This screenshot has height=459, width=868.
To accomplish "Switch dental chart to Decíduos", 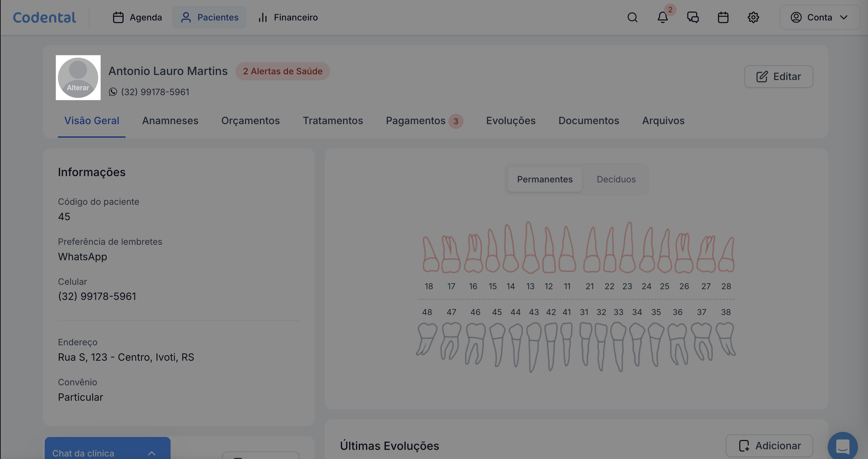I will coord(616,179).
